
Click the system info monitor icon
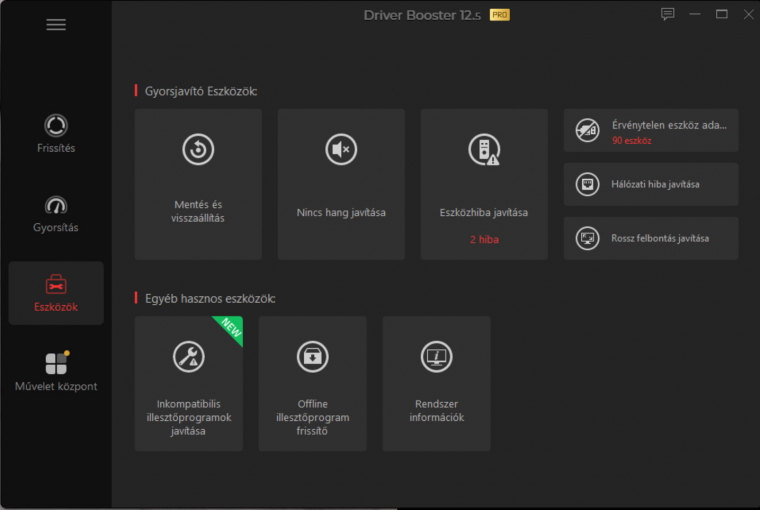(x=437, y=357)
